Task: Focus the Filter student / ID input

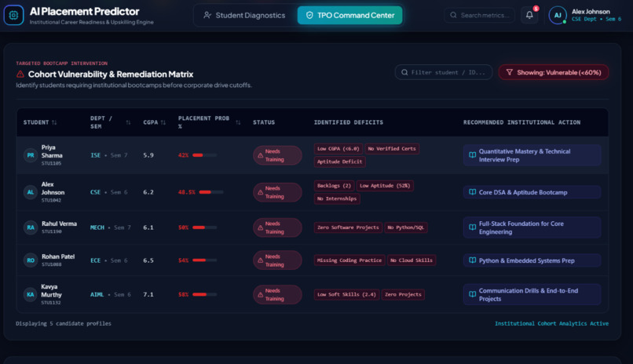Action: [444, 72]
